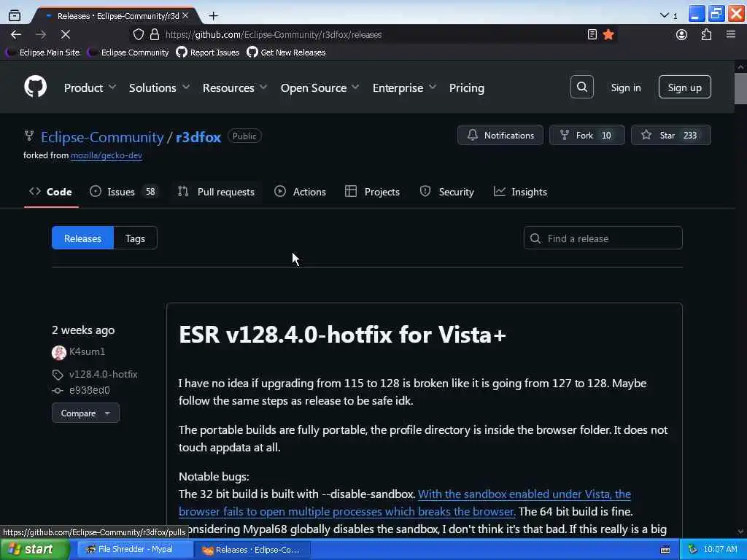
Task: Switch to the Issues tab
Action: click(123, 192)
